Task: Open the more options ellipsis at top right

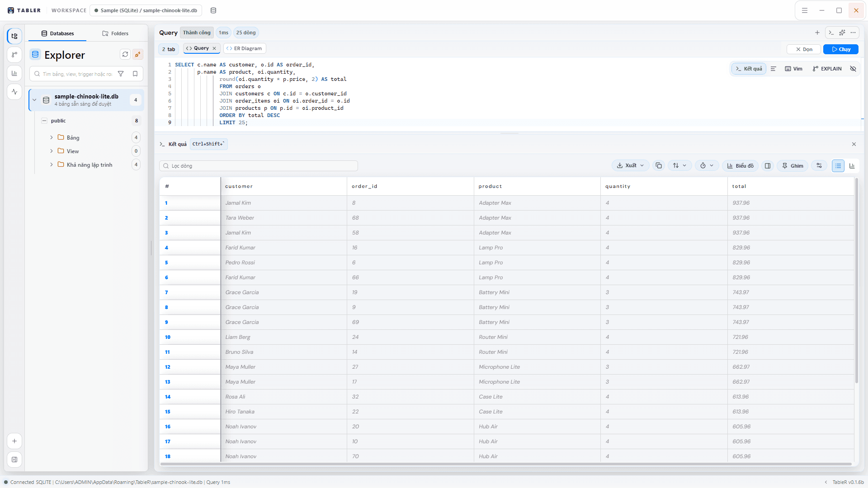Action: 853,33
